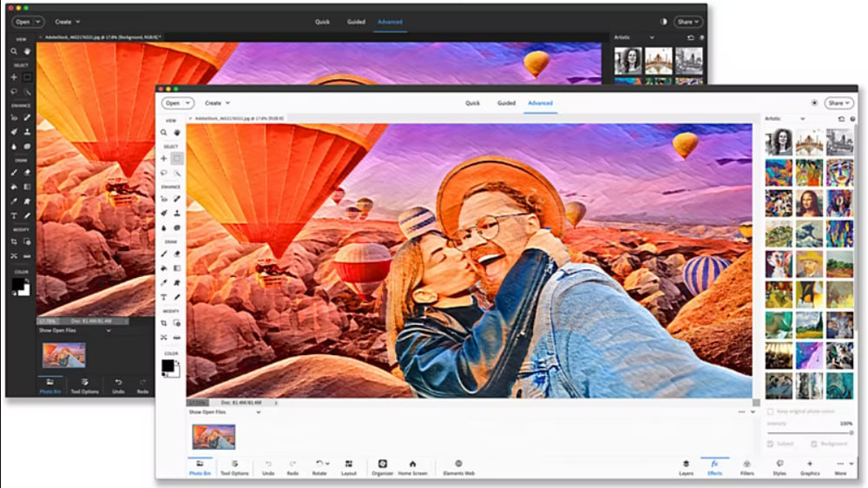
Task: Expand the Create menu in the light window
Action: coord(217,102)
